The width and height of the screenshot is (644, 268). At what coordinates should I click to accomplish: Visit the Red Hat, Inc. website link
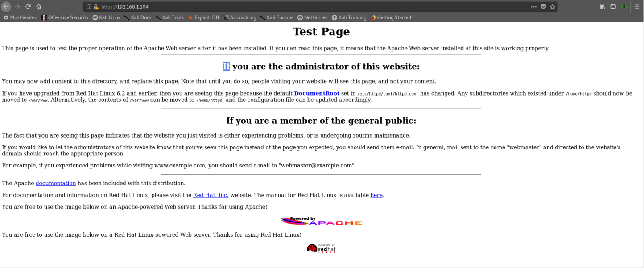point(211,195)
